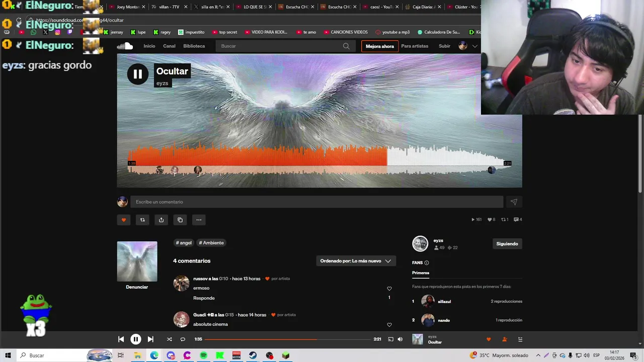The image size is (644, 362).
Task: Click the Subir upload link
Action: coord(444,46)
